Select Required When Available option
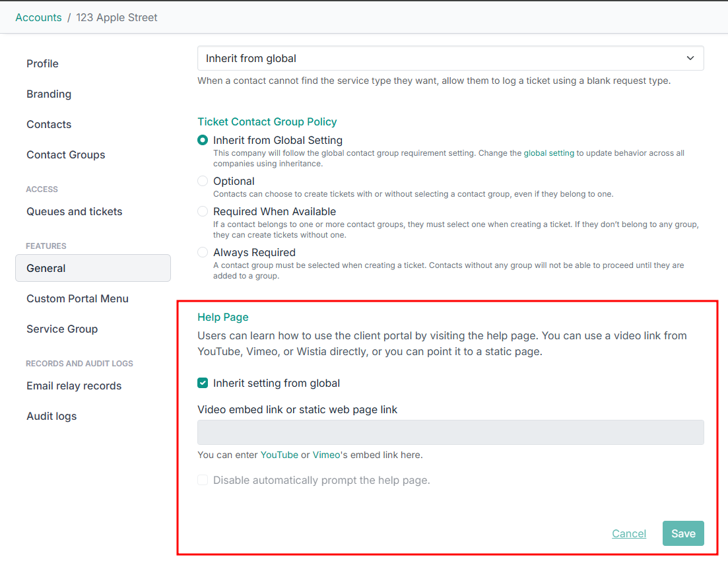The height and width of the screenshot is (567, 728). pos(203,211)
